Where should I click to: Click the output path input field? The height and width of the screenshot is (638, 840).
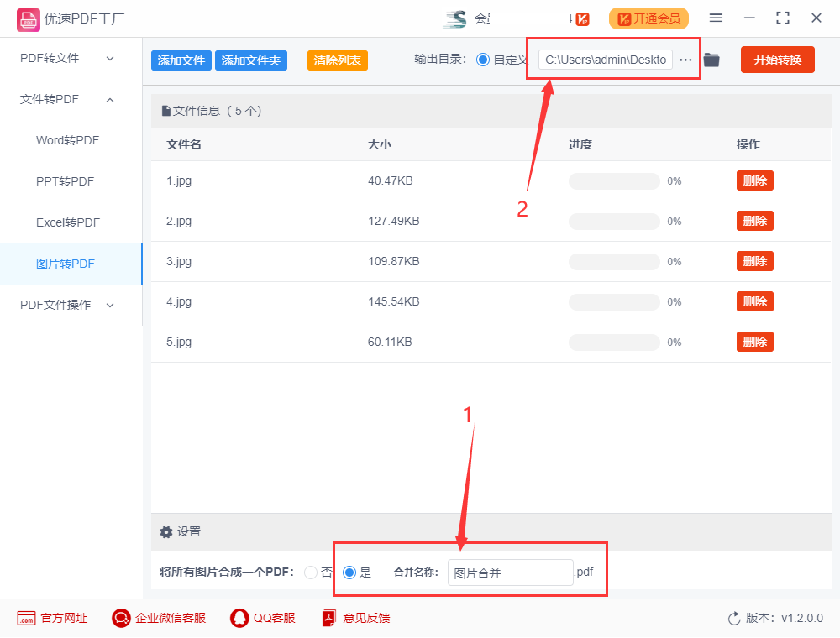pyautogui.click(x=606, y=60)
